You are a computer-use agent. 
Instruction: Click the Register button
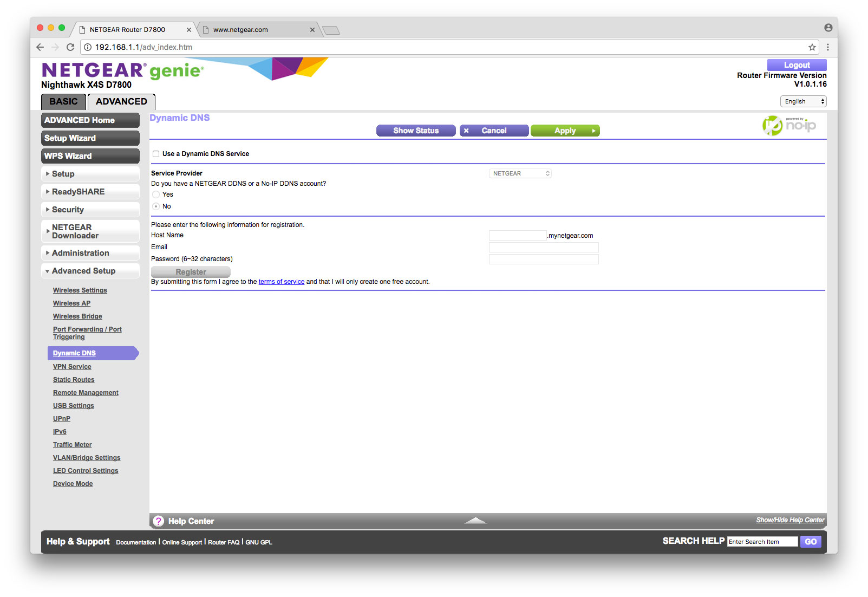(x=191, y=272)
